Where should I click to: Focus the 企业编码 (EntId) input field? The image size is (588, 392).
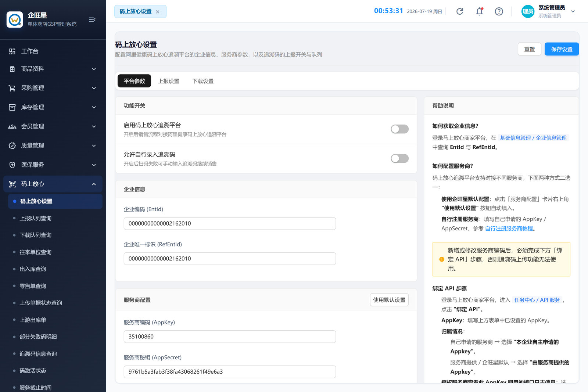tap(230, 224)
